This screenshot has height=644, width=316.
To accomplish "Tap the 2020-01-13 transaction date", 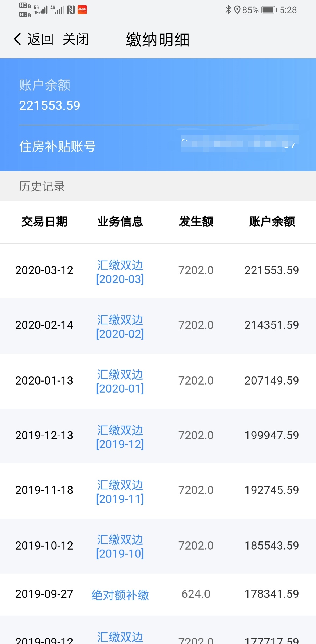I will coord(44,380).
